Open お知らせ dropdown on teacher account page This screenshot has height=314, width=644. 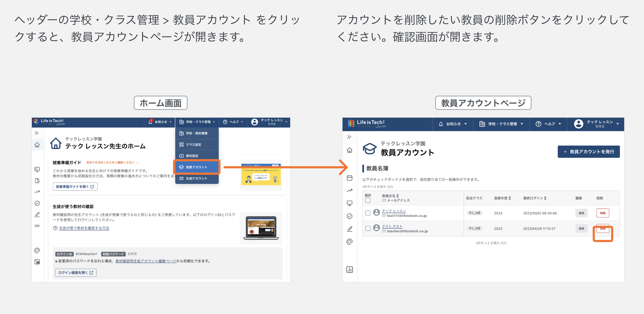pos(453,124)
